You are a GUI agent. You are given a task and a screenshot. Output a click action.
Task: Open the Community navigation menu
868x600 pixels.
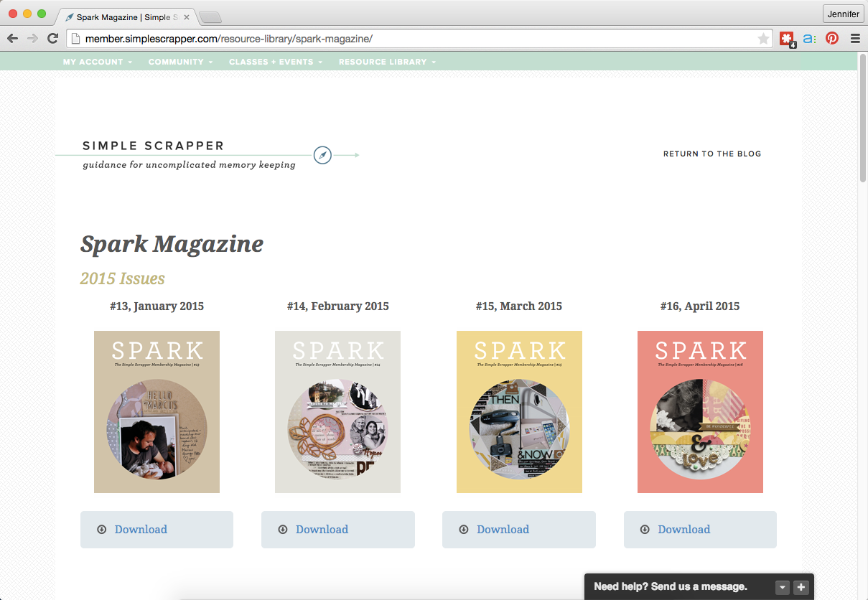[x=180, y=62]
